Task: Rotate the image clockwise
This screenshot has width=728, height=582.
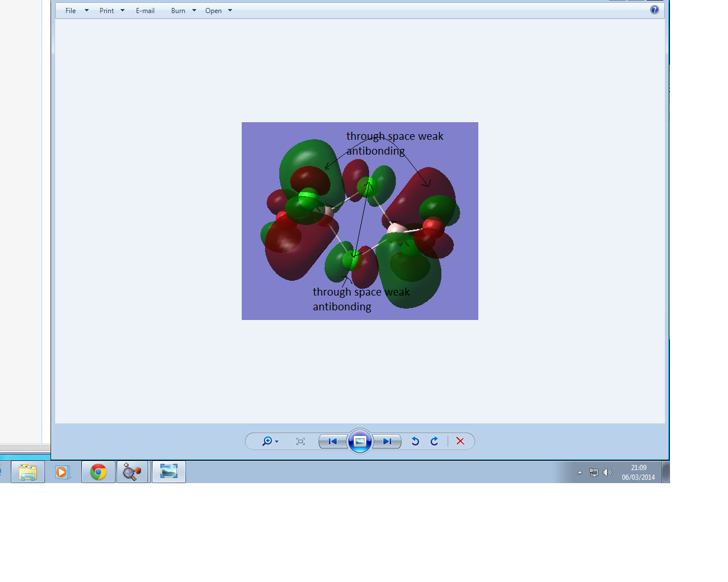Action: coord(435,441)
